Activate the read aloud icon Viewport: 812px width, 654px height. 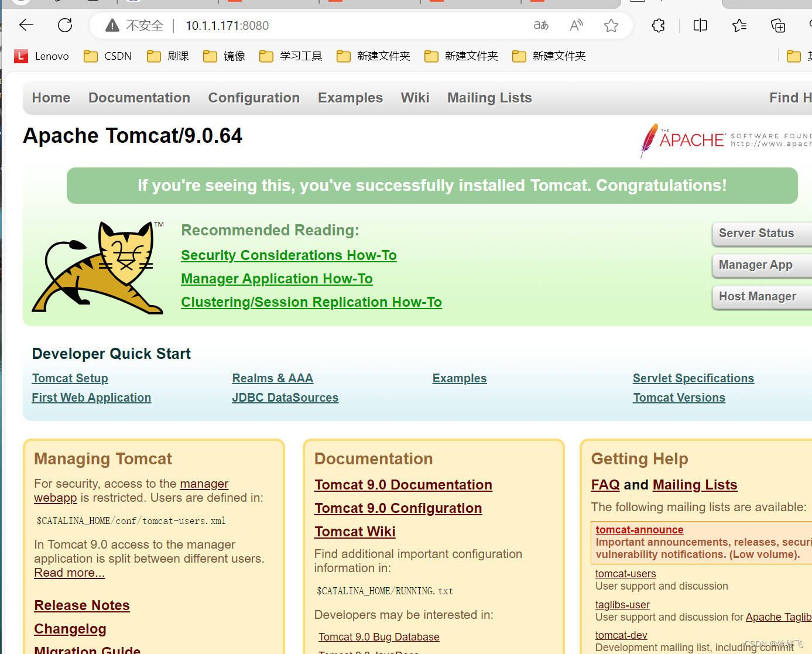(x=576, y=25)
